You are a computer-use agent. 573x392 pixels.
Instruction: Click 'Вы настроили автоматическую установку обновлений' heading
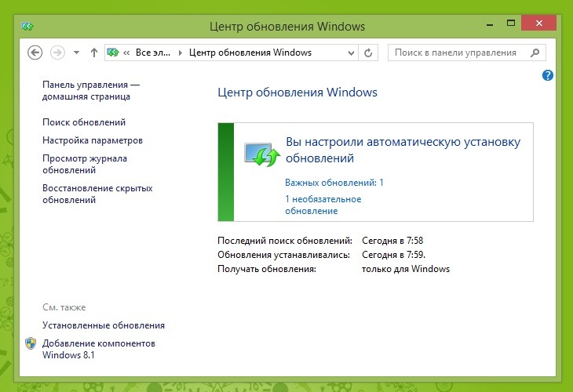[x=403, y=150]
